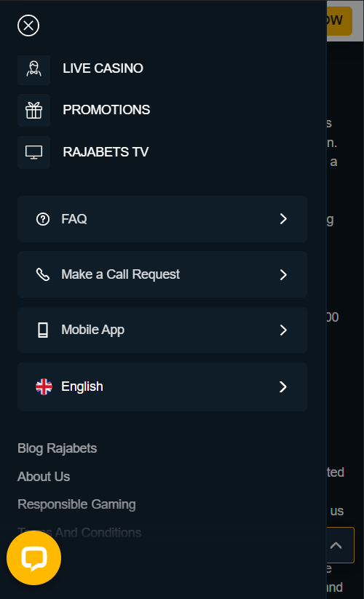Expand the Make a Call Request chevron
This screenshot has width=364, height=599.
tap(283, 274)
